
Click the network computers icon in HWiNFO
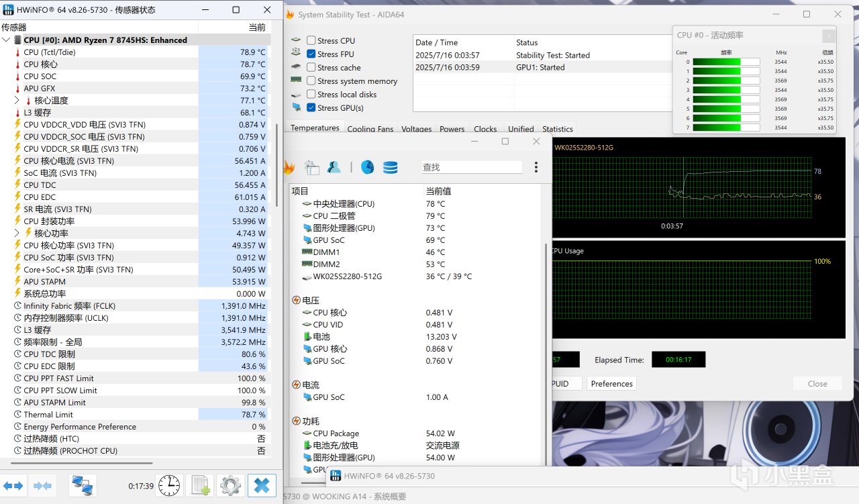tap(83, 485)
